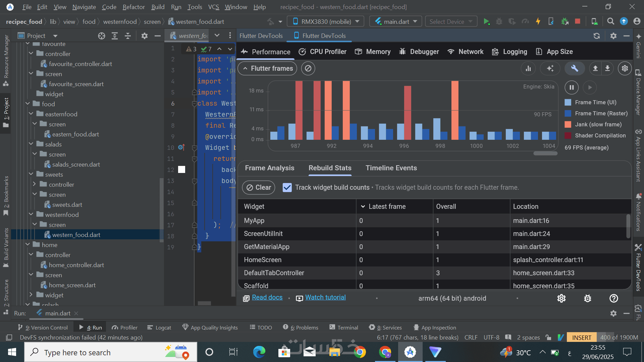Open the Timeline Events tab
The height and width of the screenshot is (362, 644).
coord(391,168)
